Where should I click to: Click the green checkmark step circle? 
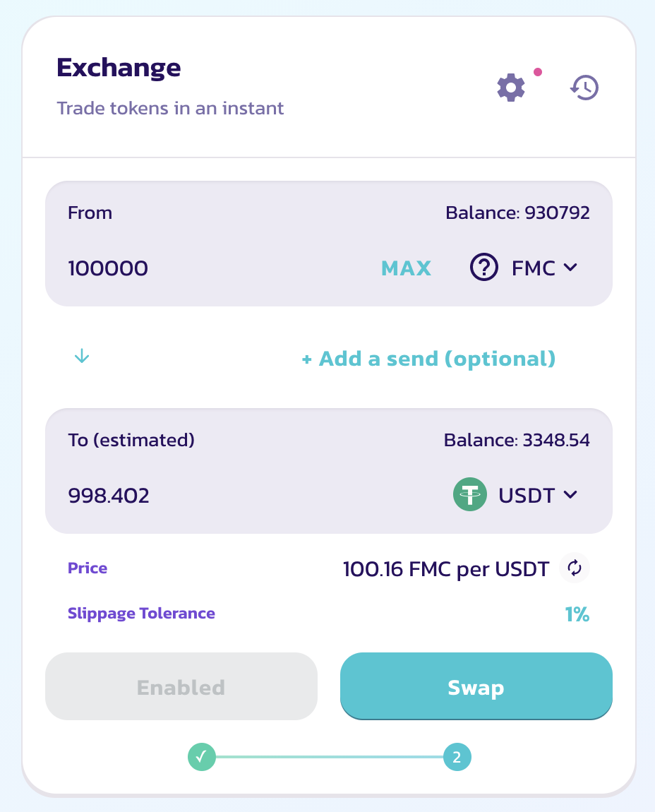click(201, 757)
